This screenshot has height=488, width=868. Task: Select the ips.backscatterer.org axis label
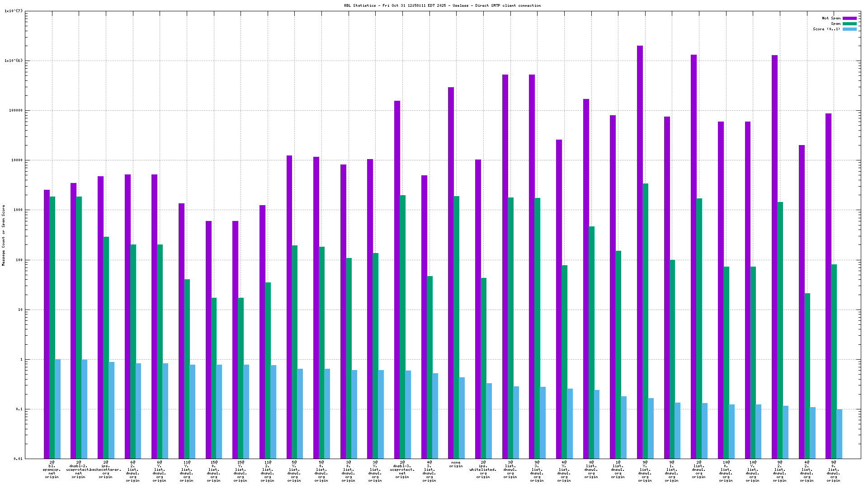pyautogui.click(x=106, y=469)
